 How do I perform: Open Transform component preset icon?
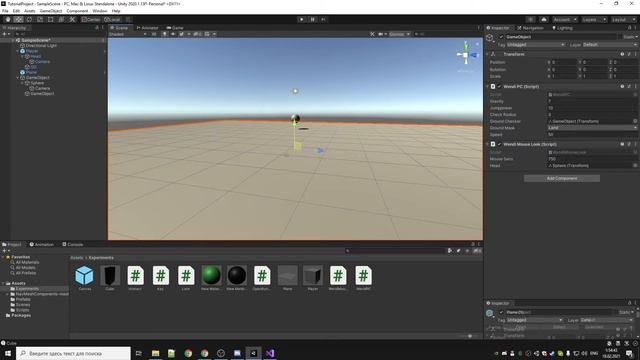(629, 54)
